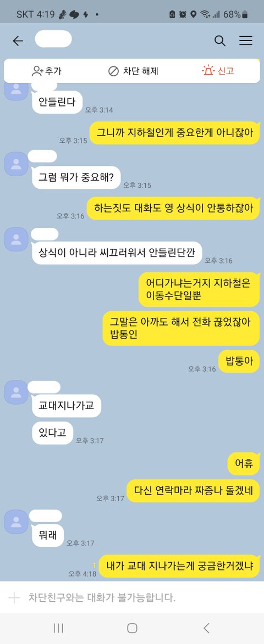Viewport: 264px width, 644px height.
Task: Open the hamburger menu icon
Action: click(246, 41)
